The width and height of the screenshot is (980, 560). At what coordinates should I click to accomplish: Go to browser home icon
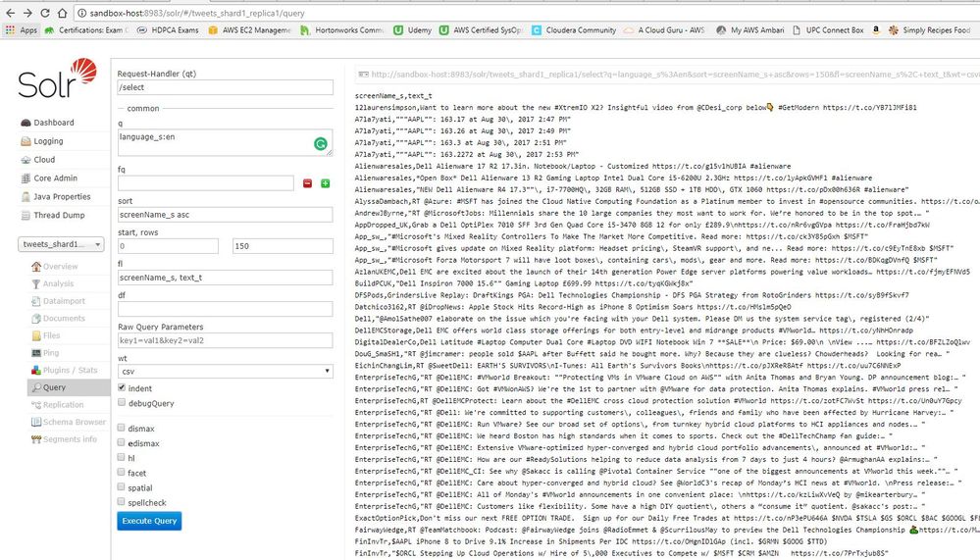tap(63, 13)
